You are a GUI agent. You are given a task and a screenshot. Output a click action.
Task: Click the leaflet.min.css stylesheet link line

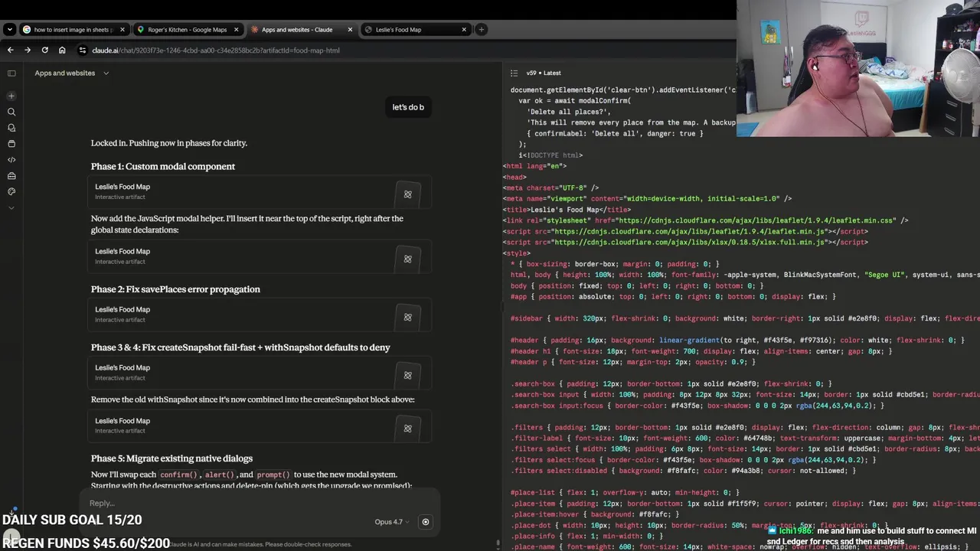705,220
